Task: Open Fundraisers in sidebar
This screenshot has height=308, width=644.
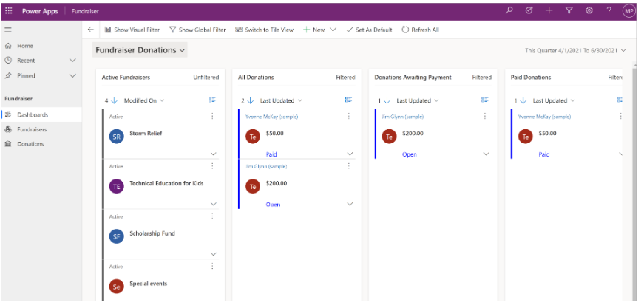Action: point(41,129)
